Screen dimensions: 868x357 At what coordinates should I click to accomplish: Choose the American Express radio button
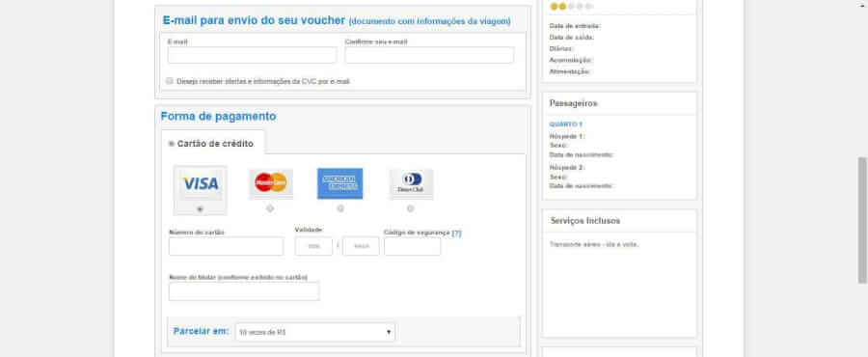[x=339, y=208]
